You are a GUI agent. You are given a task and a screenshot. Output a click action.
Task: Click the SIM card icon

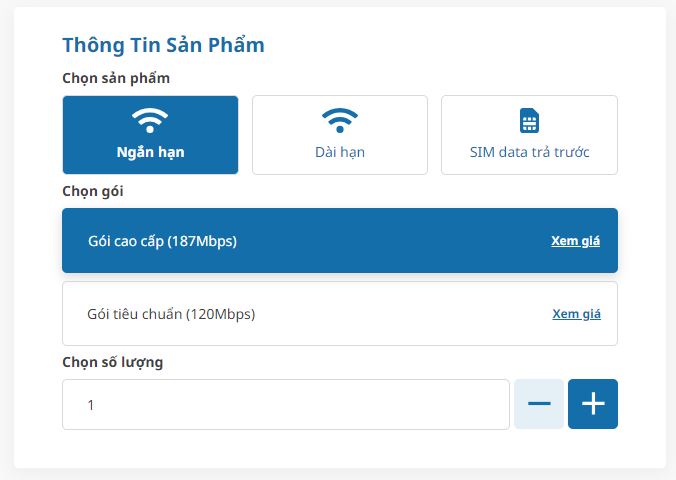click(x=529, y=121)
